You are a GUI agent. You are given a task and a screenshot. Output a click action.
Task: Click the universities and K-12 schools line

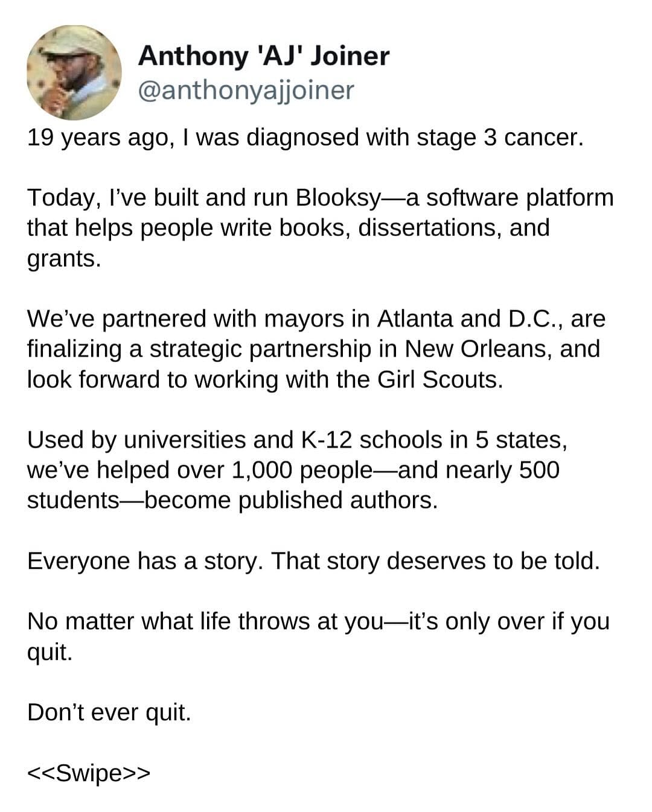coord(297,440)
